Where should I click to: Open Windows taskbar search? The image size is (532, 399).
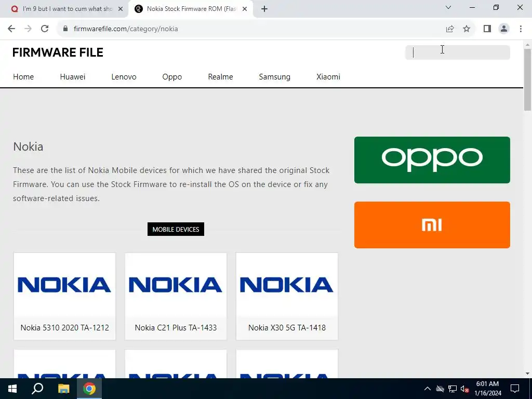click(x=37, y=389)
